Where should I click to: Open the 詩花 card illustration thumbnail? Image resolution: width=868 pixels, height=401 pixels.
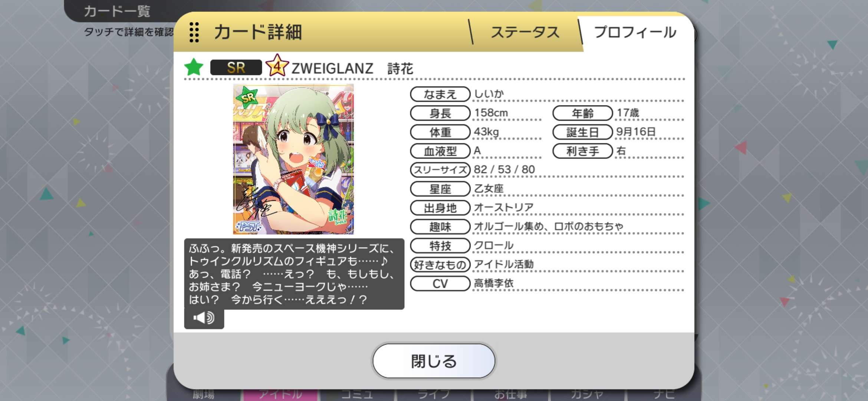click(293, 159)
